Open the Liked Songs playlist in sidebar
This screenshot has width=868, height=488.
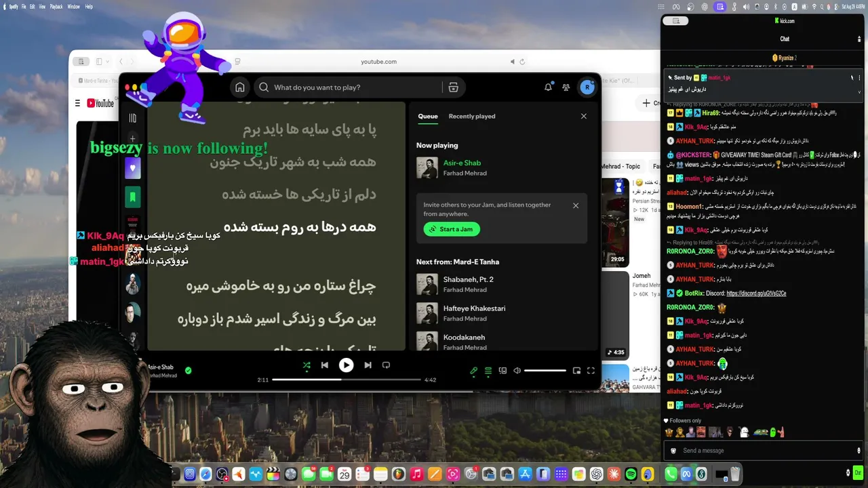click(132, 168)
